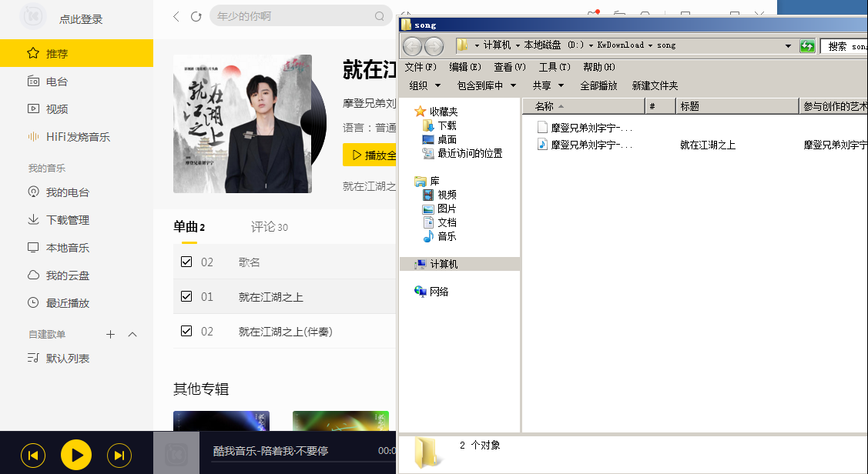
Task: Open 推荐 in the Kuwo sidebar
Action: tap(76, 53)
